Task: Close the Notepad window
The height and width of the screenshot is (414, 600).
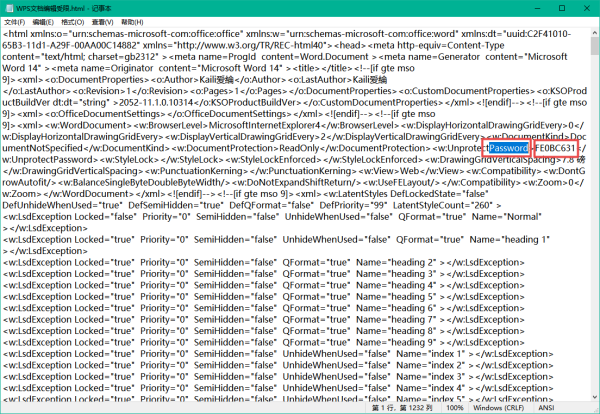Action: pyautogui.click(x=587, y=8)
